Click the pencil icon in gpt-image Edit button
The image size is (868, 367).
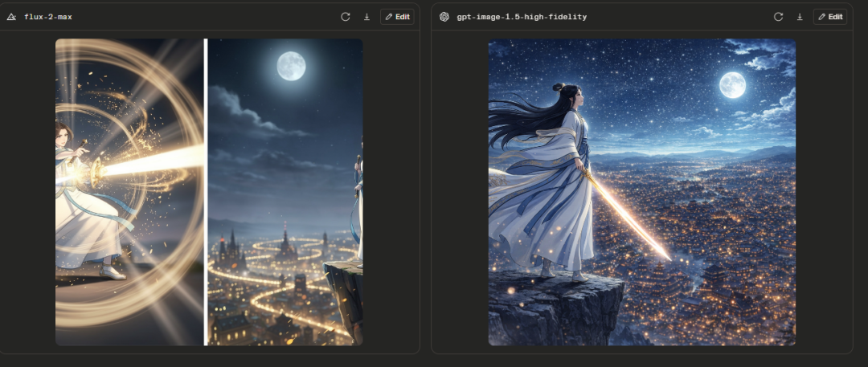[x=822, y=17]
